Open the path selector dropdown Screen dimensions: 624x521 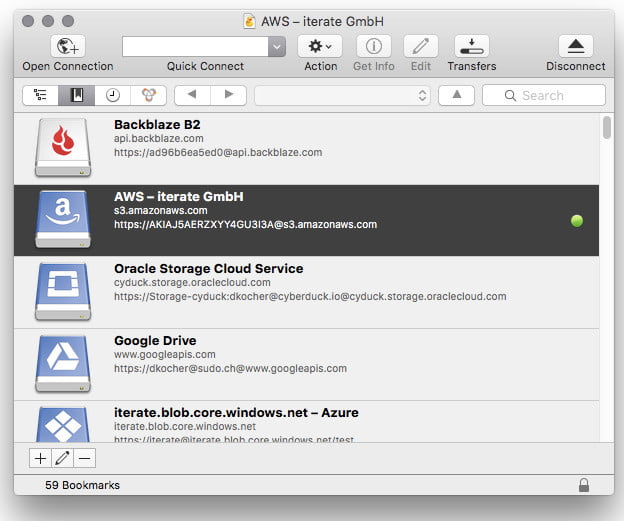click(342, 95)
